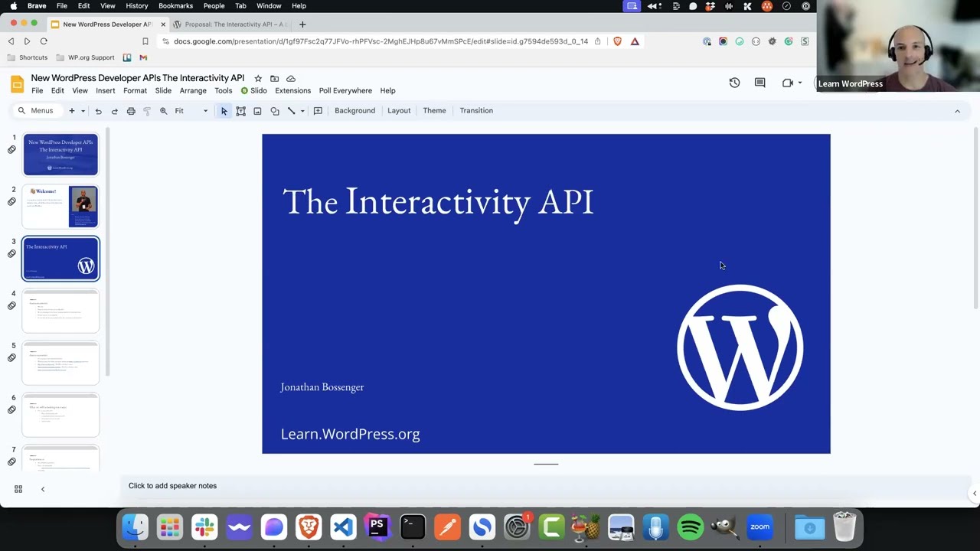Open the File menu in Slides
The image size is (980, 551).
tap(37, 91)
